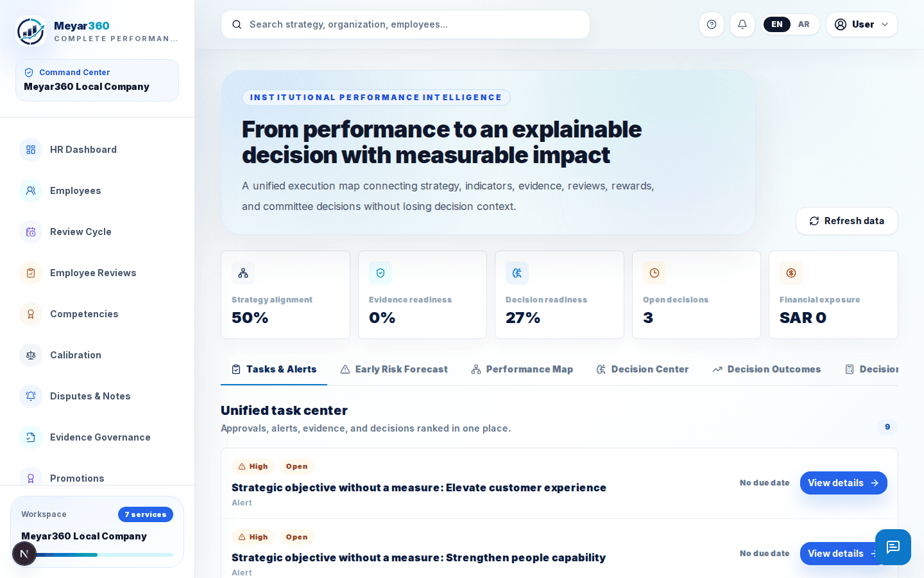Click the Evidence readiness 0% value

click(382, 318)
